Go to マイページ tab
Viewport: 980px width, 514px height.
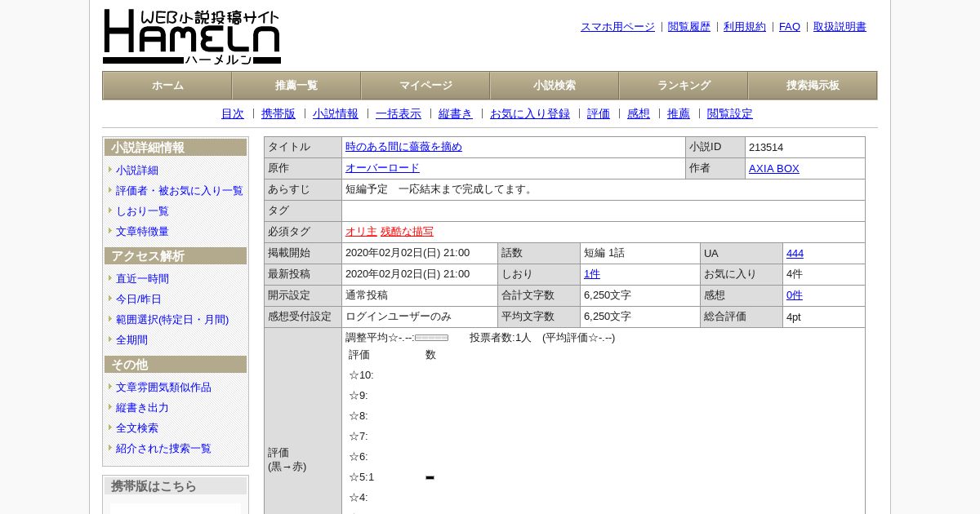[425, 86]
